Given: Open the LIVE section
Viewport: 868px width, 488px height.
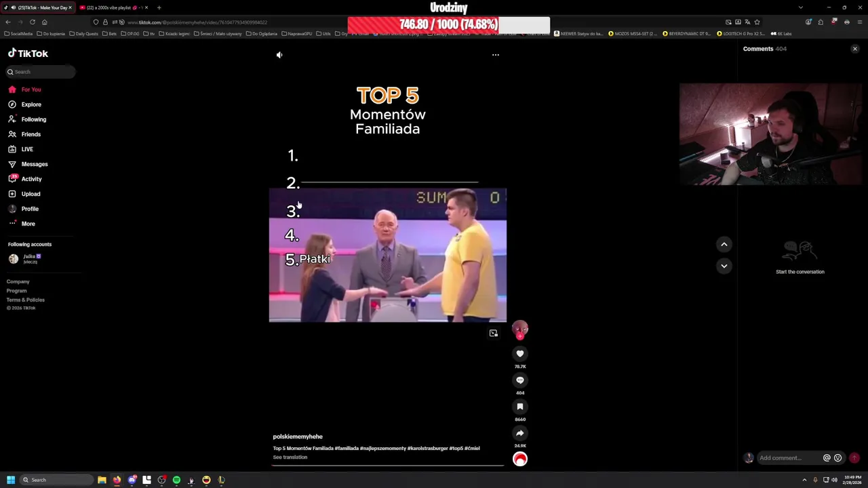Looking at the screenshot, I should coord(21,149).
